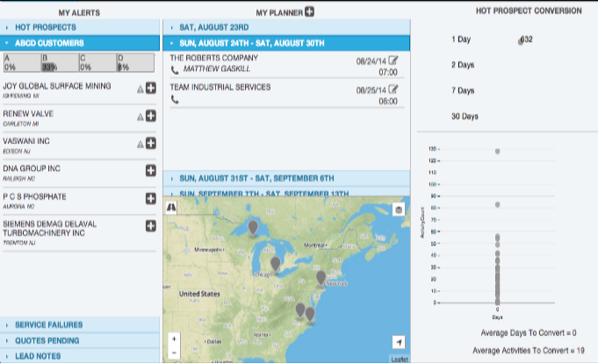Zoom in on the map
The width and height of the screenshot is (598, 364).
174,339
